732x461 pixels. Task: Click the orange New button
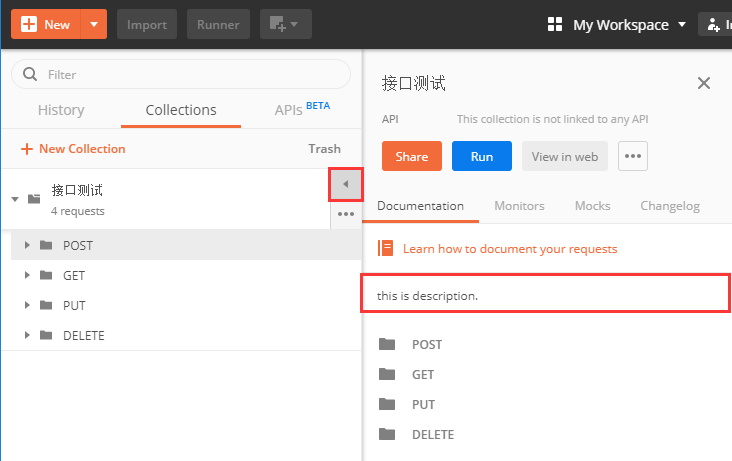coord(46,24)
